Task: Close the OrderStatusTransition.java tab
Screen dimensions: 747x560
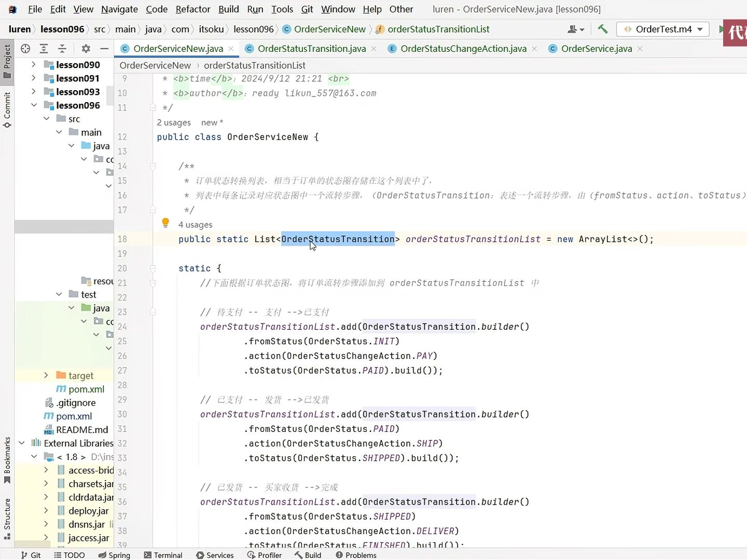Action: coord(374,48)
